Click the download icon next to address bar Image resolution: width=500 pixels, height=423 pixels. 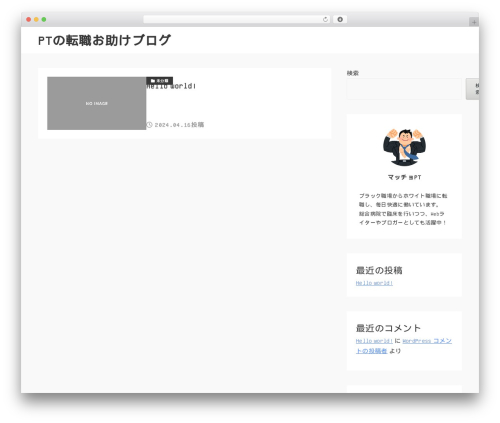tap(340, 20)
